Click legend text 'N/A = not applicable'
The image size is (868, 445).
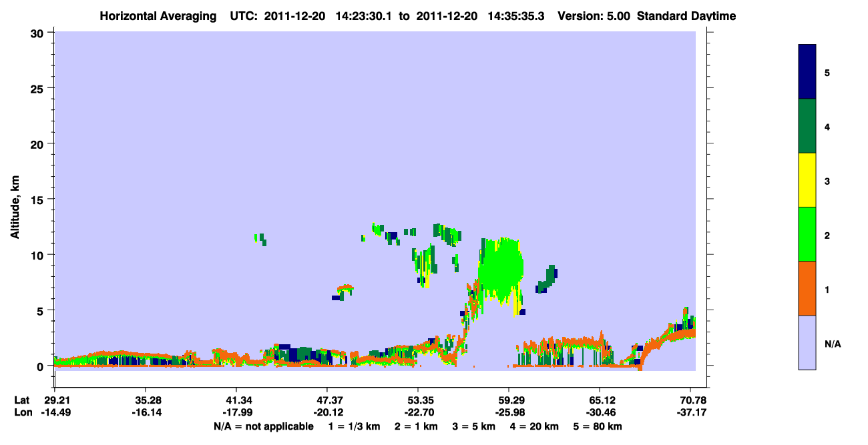point(263,426)
